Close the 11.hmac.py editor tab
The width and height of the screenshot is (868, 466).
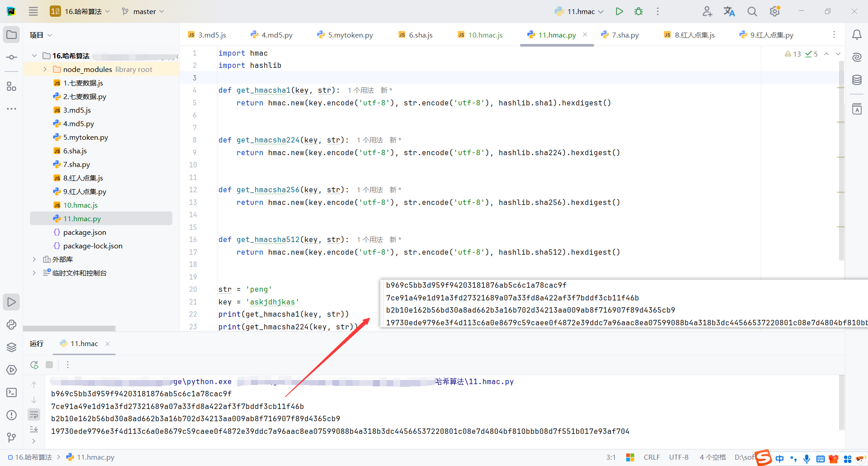[x=585, y=34]
